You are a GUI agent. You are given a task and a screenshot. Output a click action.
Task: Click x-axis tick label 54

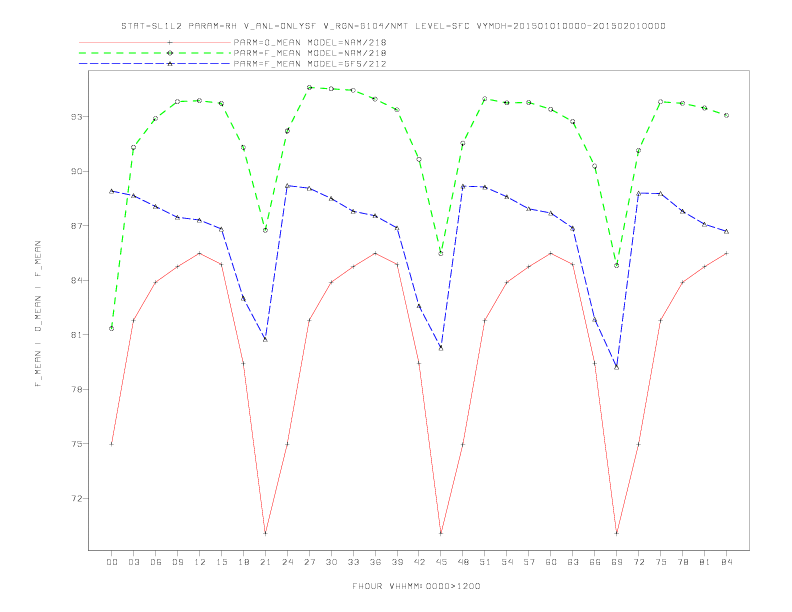[507, 562]
